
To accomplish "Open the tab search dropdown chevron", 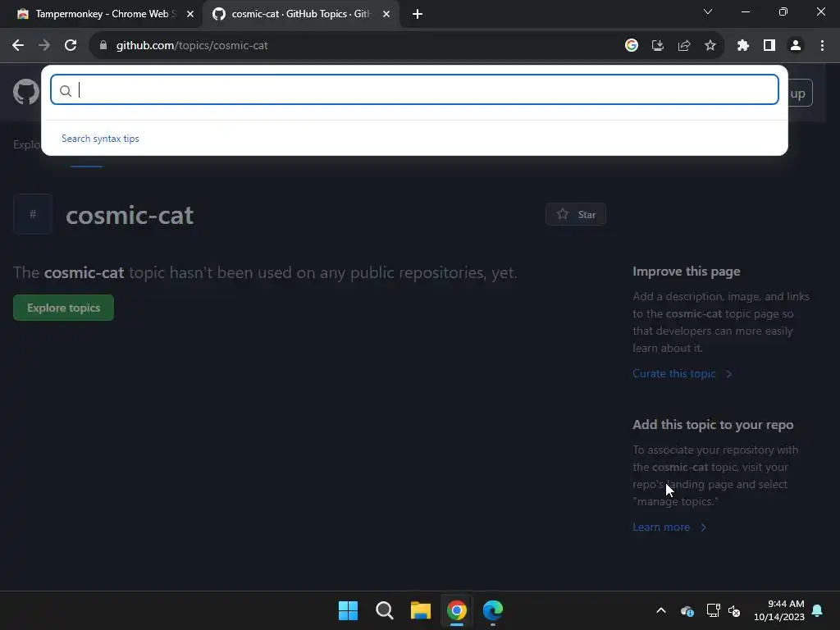I will coord(708,11).
